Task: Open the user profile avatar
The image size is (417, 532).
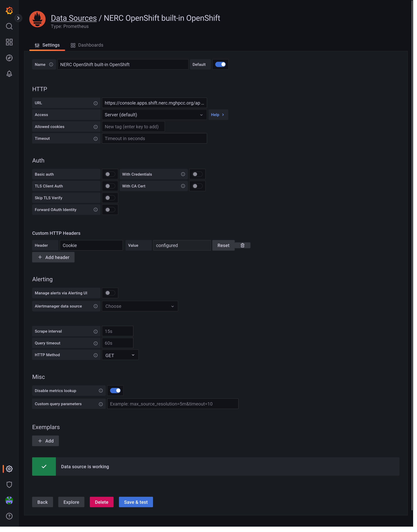Action: pos(9,505)
